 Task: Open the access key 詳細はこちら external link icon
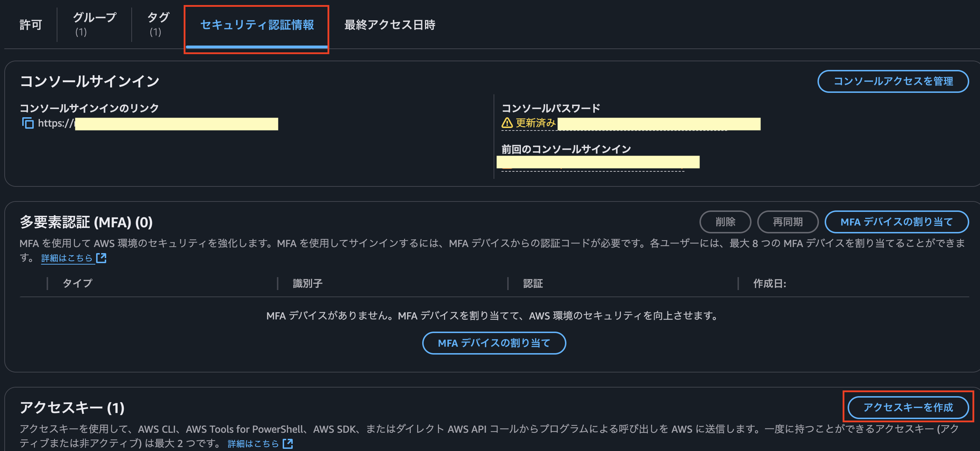(288, 443)
